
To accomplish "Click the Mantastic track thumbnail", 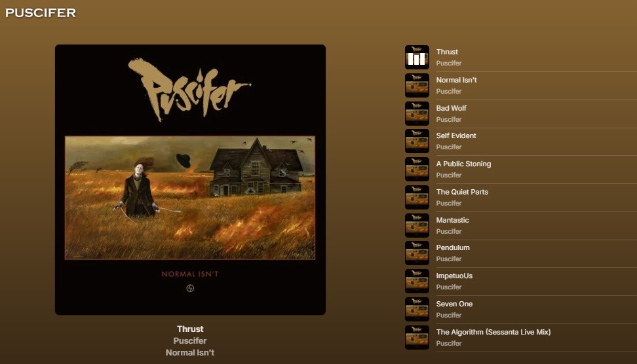I will pyautogui.click(x=417, y=226).
